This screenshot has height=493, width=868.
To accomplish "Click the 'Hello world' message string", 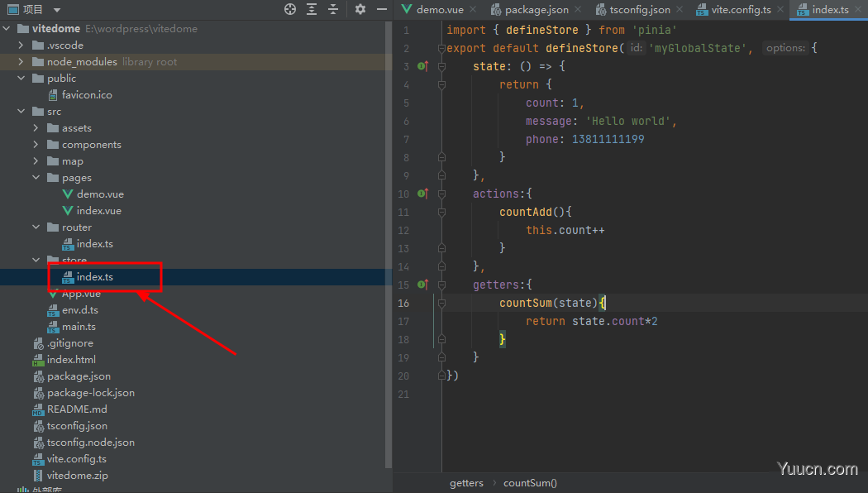I will click(x=628, y=121).
